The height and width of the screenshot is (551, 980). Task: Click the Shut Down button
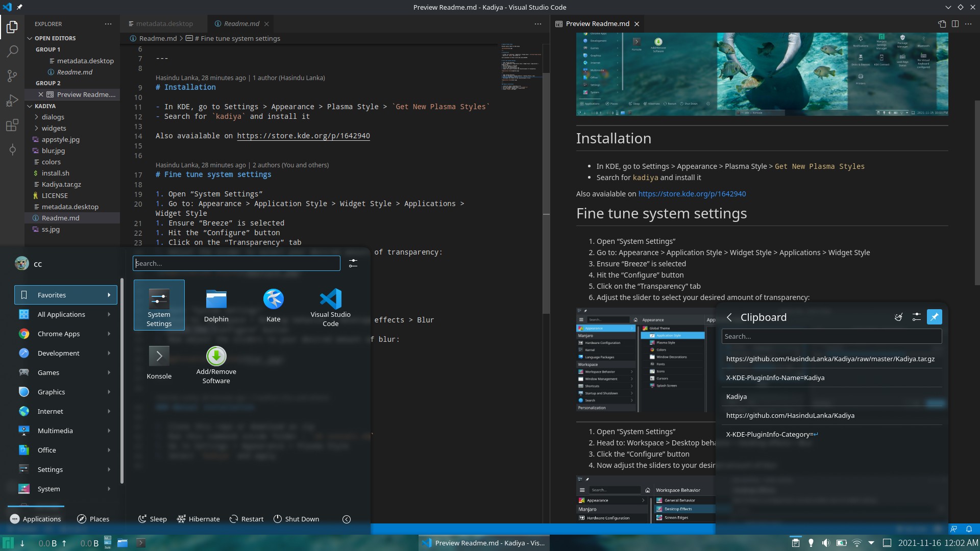point(297,519)
